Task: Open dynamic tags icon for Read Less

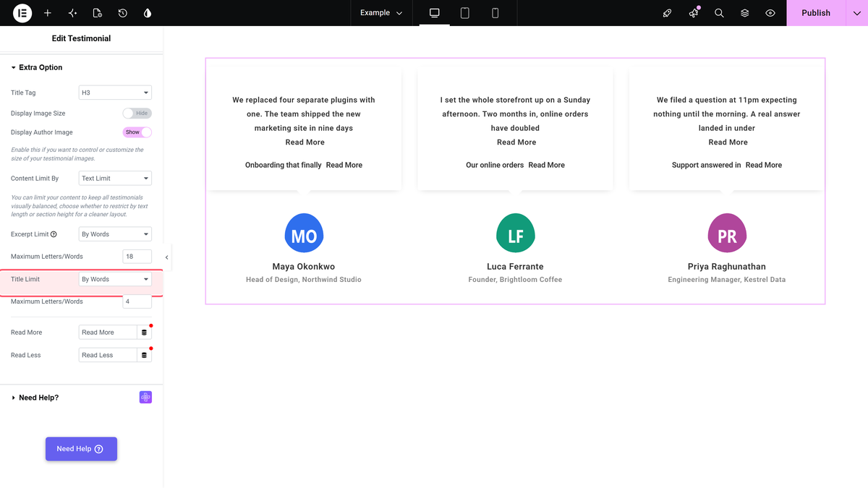Action: [144, 355]
